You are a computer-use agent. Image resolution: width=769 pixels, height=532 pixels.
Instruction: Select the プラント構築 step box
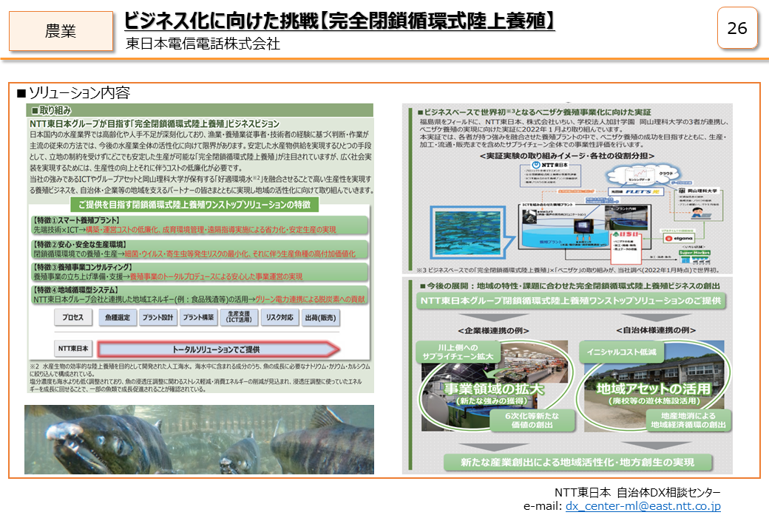coord(199,318)
